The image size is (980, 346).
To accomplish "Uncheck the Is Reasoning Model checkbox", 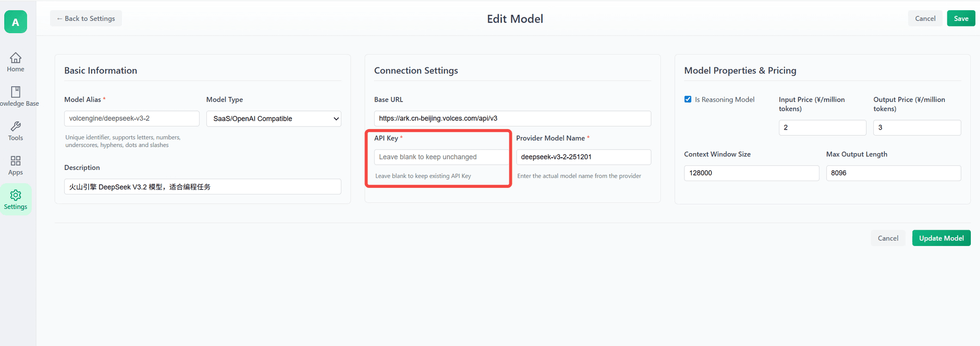I will coord(688,100).
